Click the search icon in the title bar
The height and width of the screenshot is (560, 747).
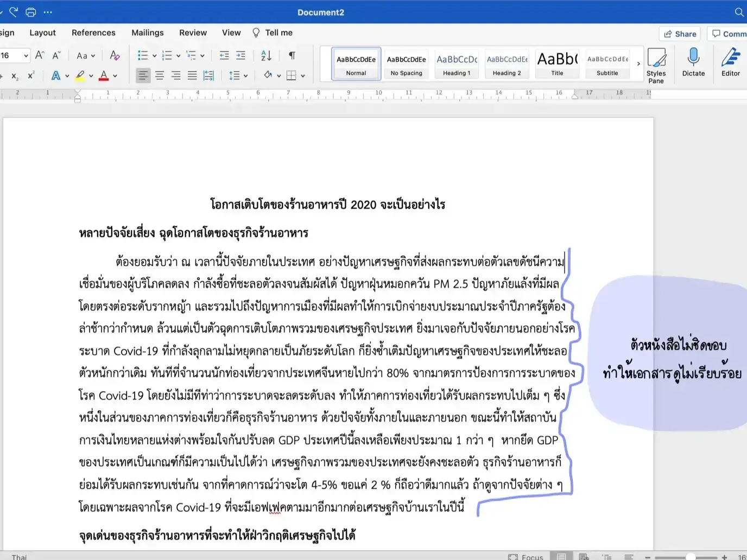(x=739, y=11)
